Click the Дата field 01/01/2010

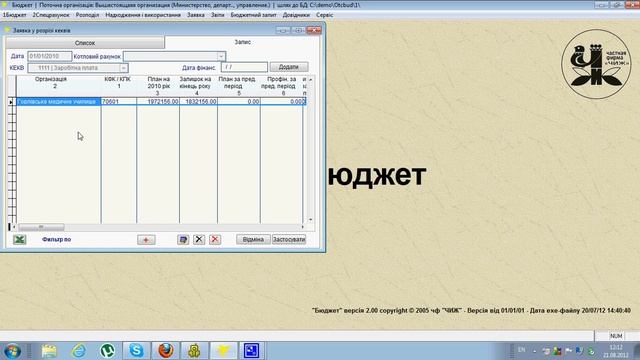49,56
